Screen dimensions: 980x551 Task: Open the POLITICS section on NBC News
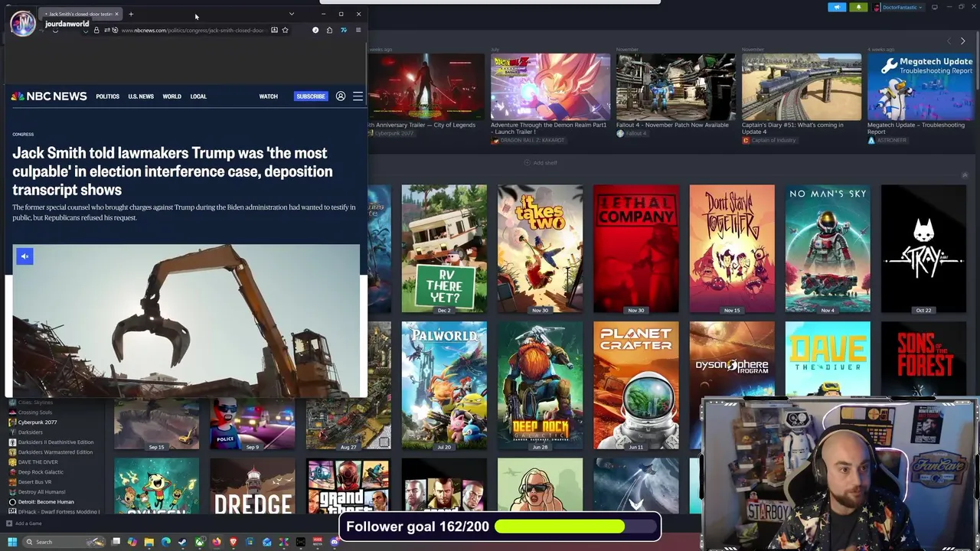(x=107, y=96)
